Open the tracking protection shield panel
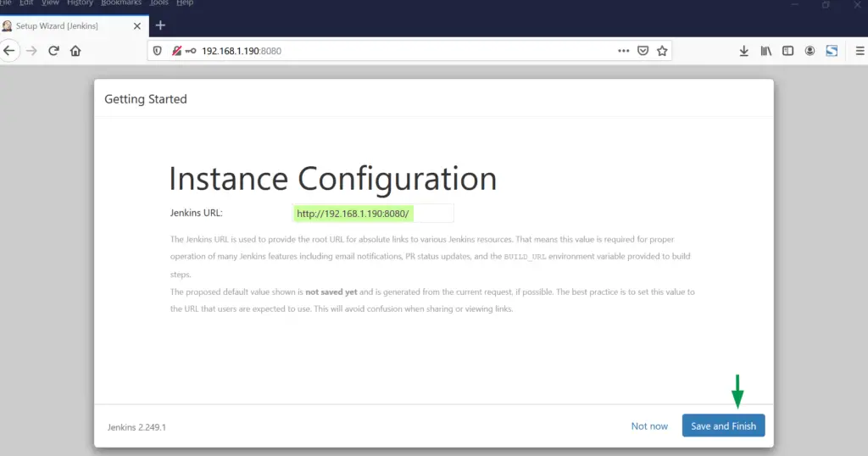 (158, 51)
